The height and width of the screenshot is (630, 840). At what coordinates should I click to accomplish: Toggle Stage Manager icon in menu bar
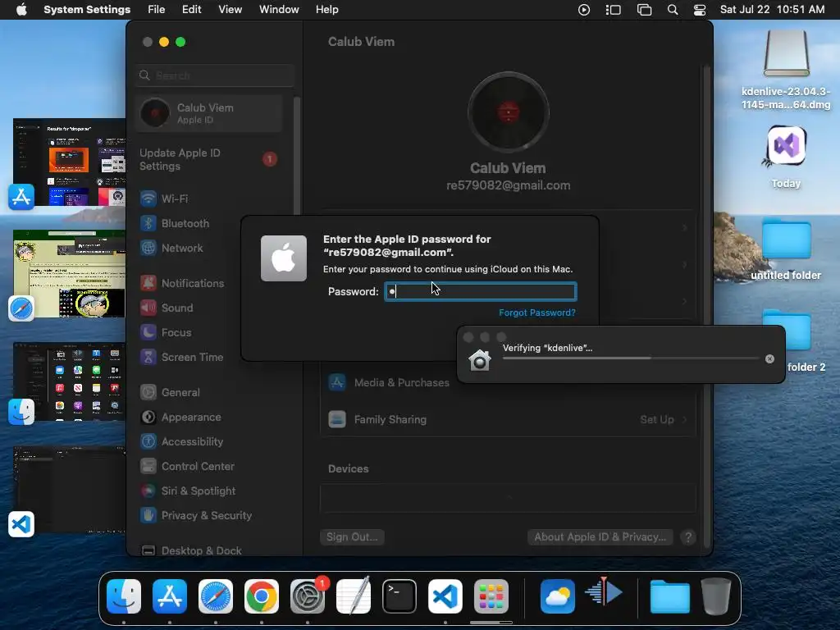pyautogui.click(x=614, y=10)
